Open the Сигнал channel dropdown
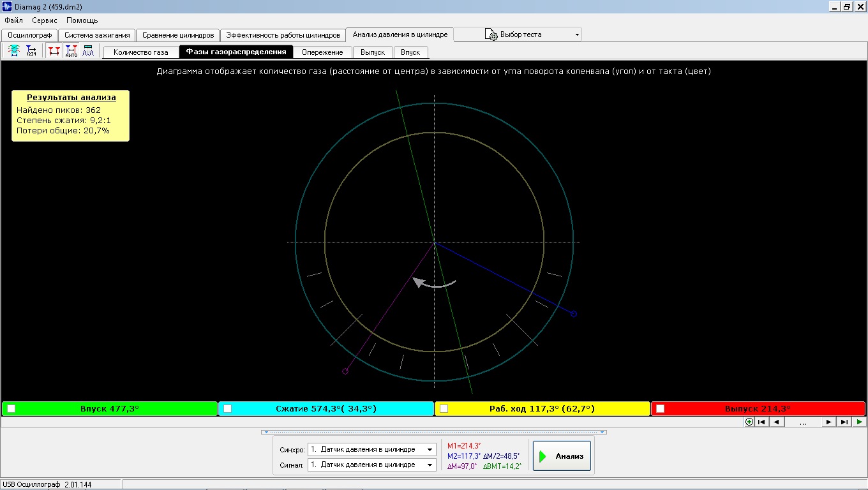 point(431,465)
